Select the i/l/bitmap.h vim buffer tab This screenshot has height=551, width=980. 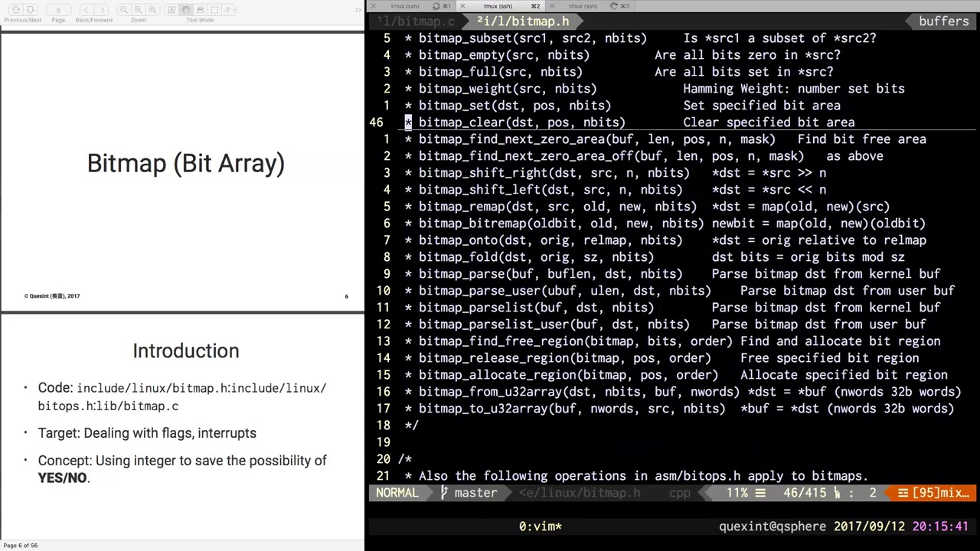coord(524,21)
